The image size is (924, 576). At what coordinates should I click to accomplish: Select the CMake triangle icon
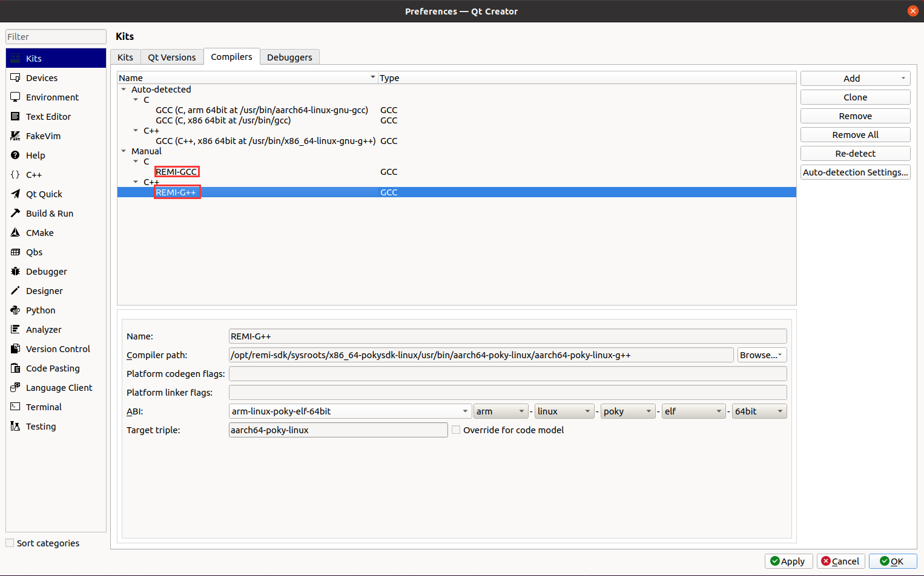[16, 233]
